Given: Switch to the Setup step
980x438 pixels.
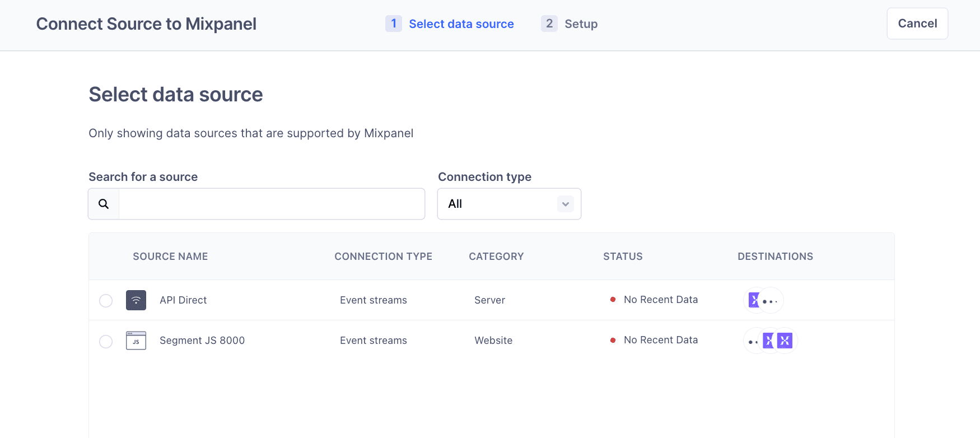Looking at the screenshot, I should (581, 24).
